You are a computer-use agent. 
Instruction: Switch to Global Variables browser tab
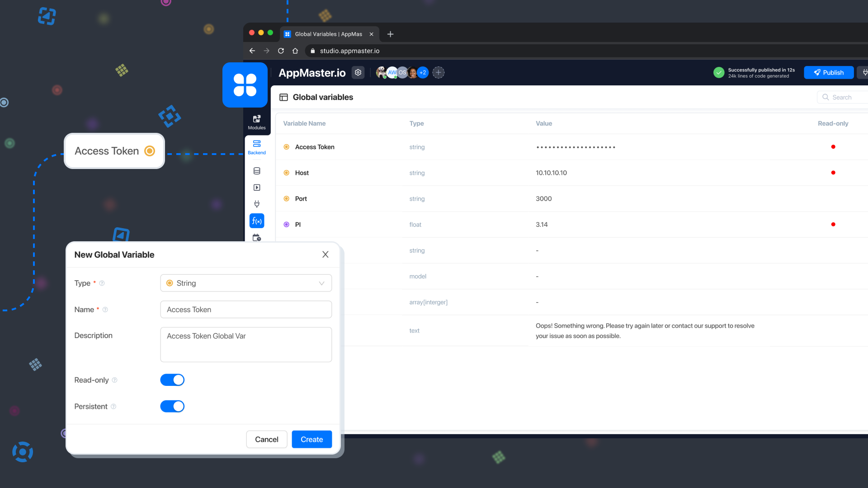point(328,34)
